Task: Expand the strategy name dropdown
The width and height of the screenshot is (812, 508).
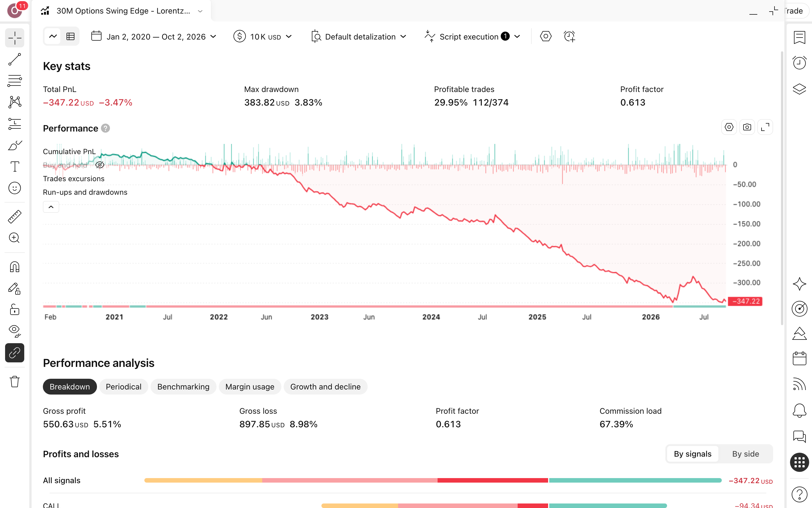Action: coord(200,11)
